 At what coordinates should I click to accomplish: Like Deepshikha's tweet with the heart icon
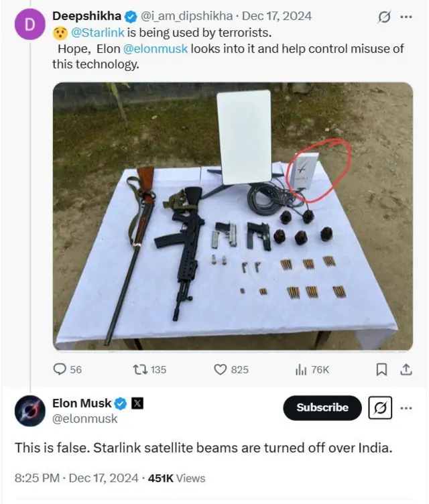(x=221, y=369)
